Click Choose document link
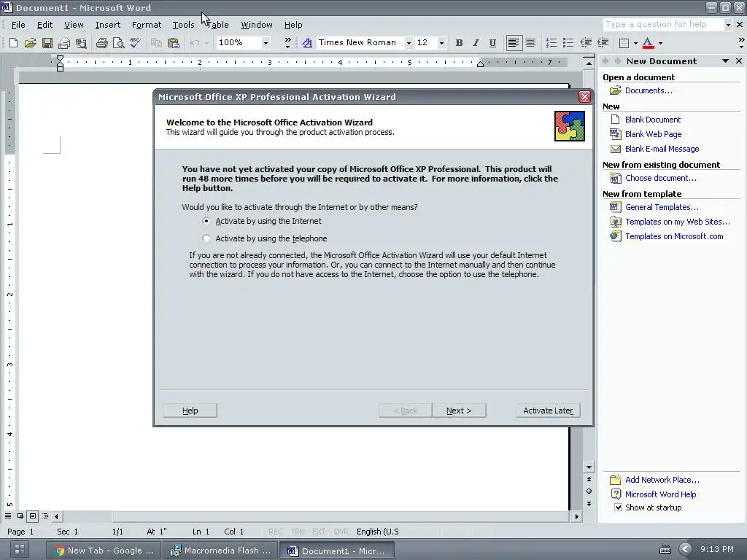Viewport: 747px width, 560px height. (x=661, y=178)
